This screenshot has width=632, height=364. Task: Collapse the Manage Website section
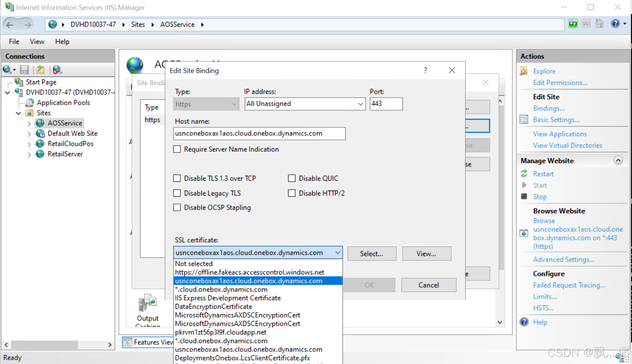[x=618, y=161]
